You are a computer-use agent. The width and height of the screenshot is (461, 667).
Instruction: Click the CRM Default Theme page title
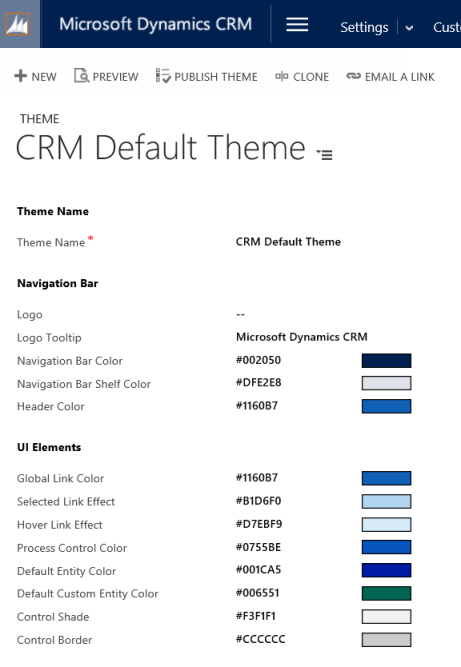pos(161,148)
